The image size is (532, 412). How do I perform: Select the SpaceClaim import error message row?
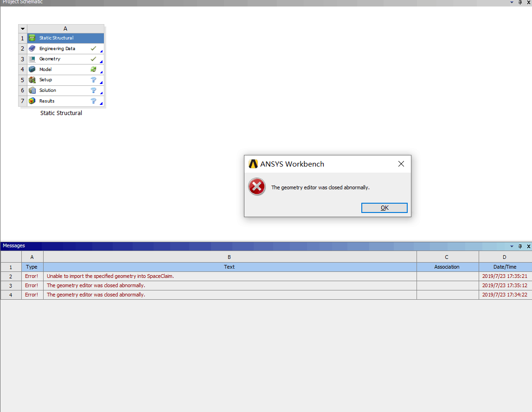[230, 276]
